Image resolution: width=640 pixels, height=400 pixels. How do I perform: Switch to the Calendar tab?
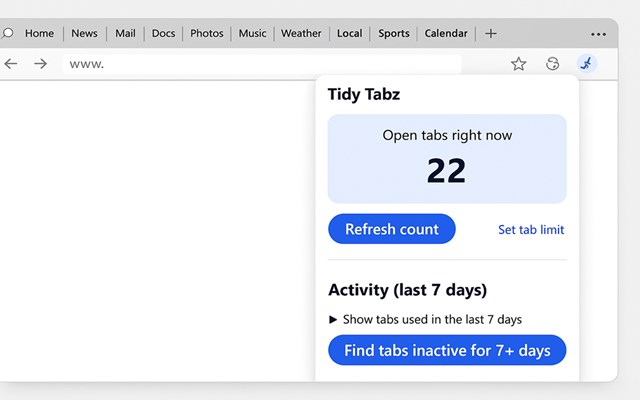point(446,33)
